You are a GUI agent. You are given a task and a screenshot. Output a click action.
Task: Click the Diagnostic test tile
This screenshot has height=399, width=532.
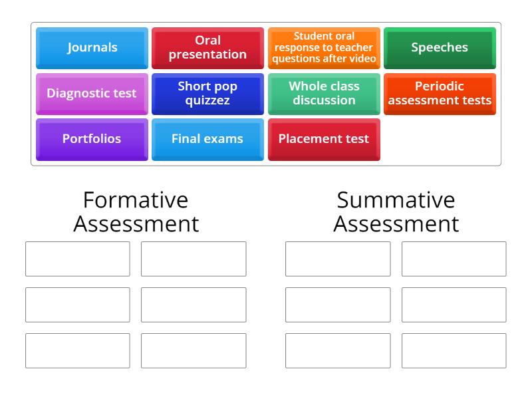(91, 94)
